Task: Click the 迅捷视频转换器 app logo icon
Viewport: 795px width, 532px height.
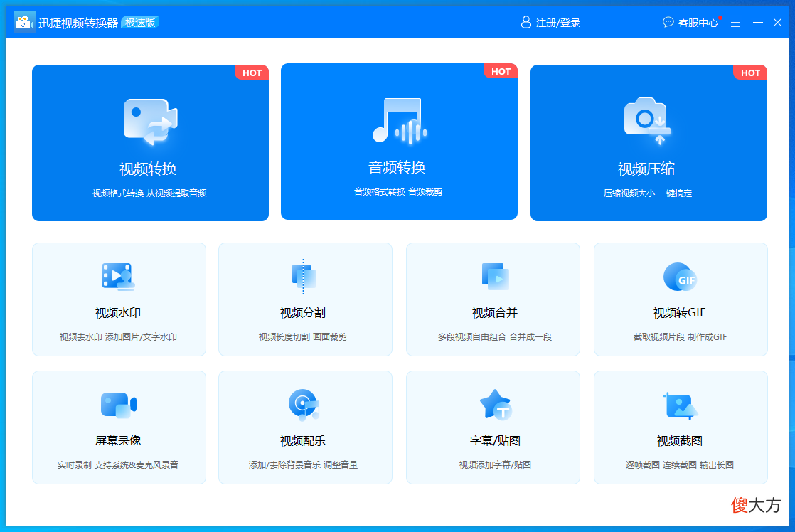Action: [x=24, y=22]
